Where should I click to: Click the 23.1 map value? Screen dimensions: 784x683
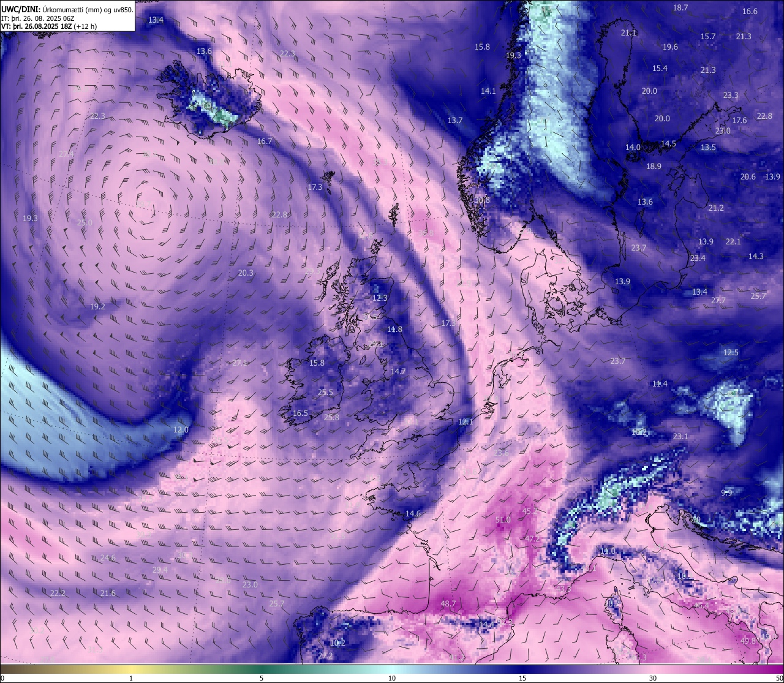[x=680, y=437]
